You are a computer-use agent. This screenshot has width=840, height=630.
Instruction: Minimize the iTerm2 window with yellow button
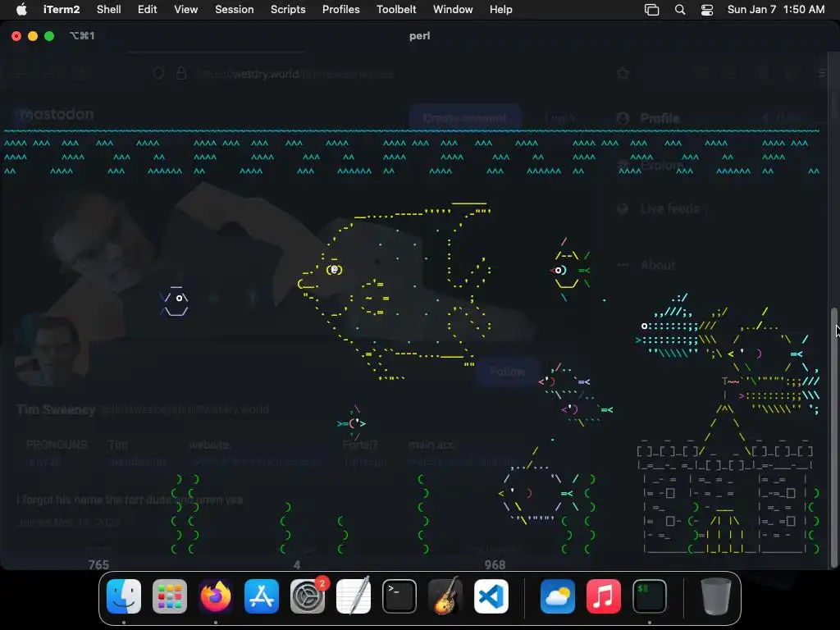[x=33, y=36]
